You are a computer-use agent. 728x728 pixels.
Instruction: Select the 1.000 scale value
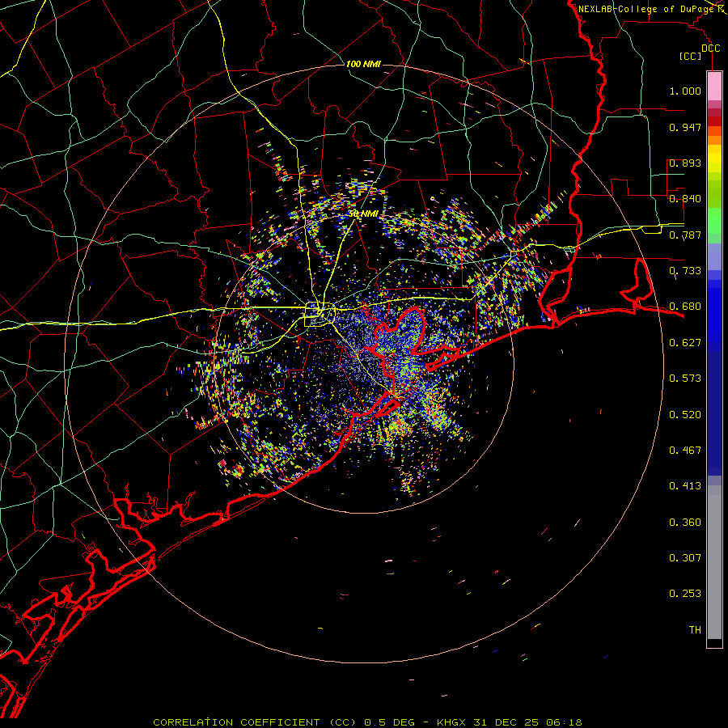click(685, 91)
